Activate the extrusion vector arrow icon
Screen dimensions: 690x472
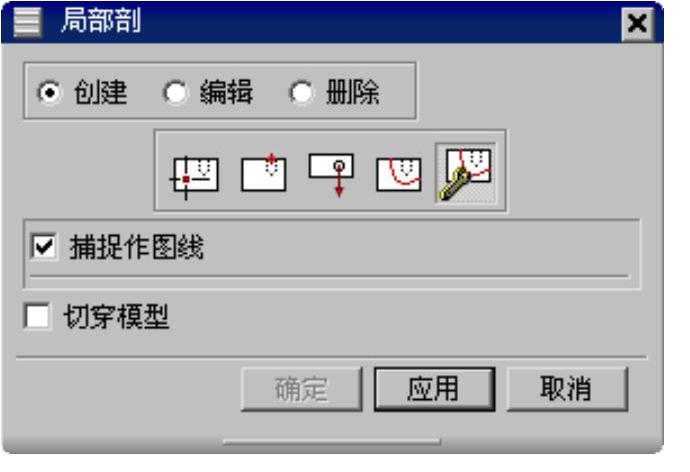(332, 174)
